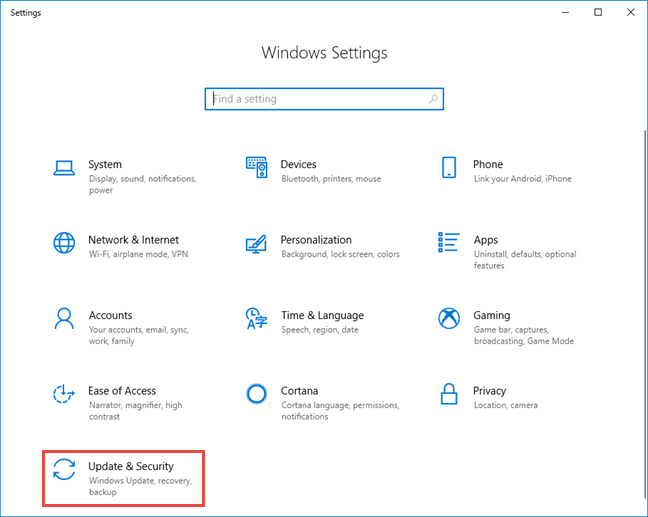Open the Cortana circle icon
This screenshot has width=648, height=517.
pos(257,394)
